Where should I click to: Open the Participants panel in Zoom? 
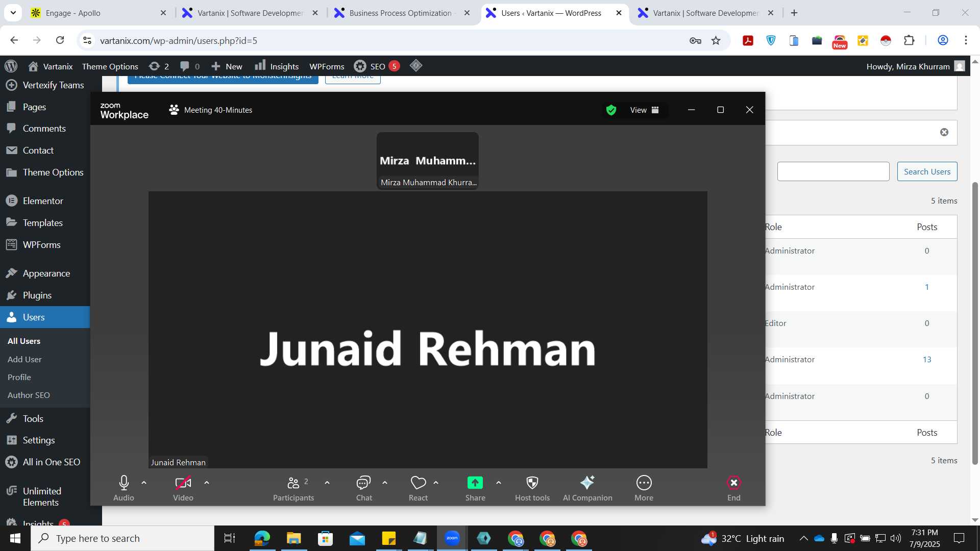[x=293, y=488]
